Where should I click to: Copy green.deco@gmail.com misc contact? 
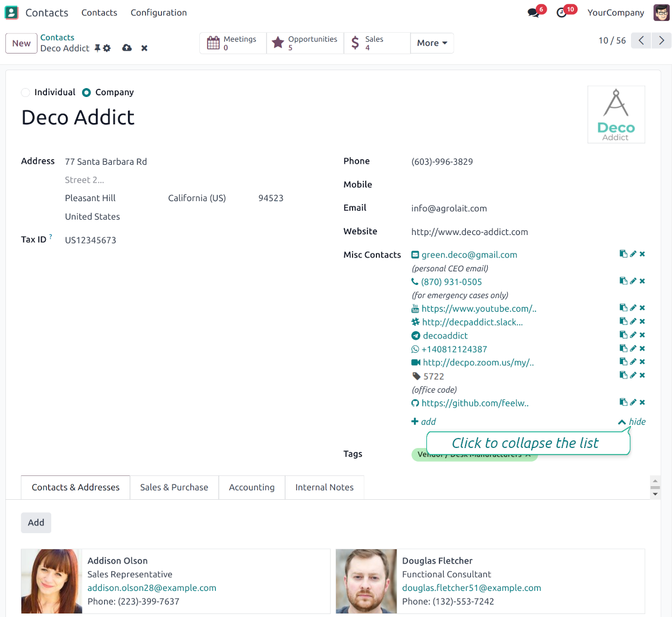click(x=624, y=254)
